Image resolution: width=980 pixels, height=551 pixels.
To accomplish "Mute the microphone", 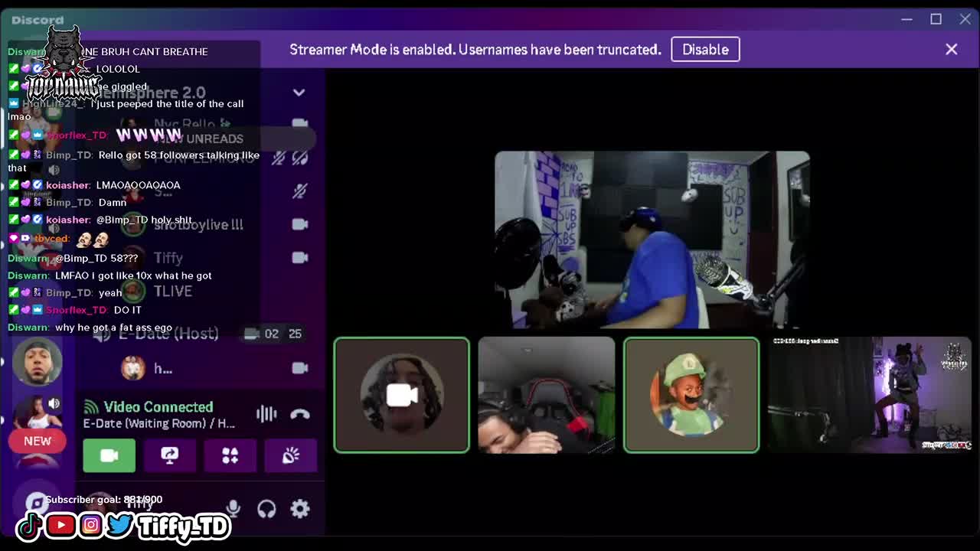I will coord(233,509).
